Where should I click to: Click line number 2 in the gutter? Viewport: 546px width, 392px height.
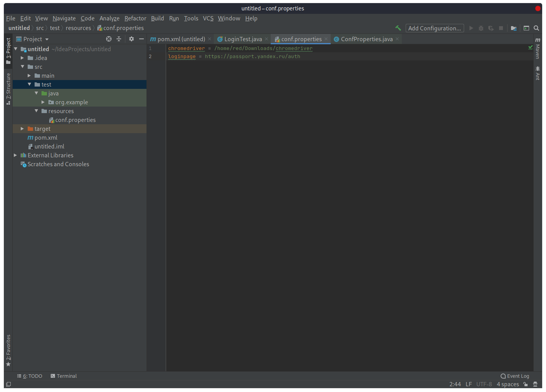tap(150, 56)
